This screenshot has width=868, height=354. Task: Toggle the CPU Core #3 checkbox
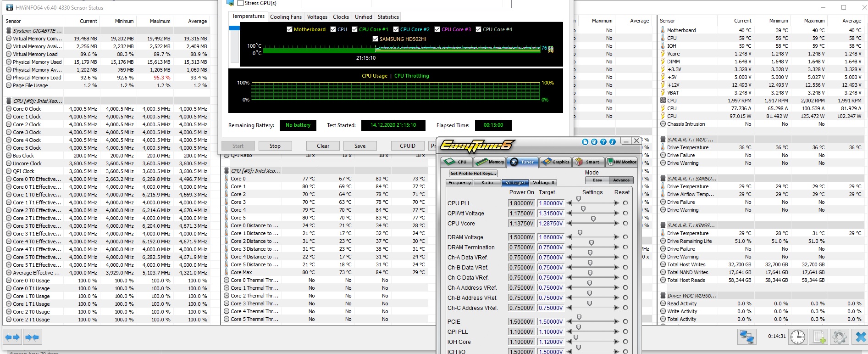point(437,29)
